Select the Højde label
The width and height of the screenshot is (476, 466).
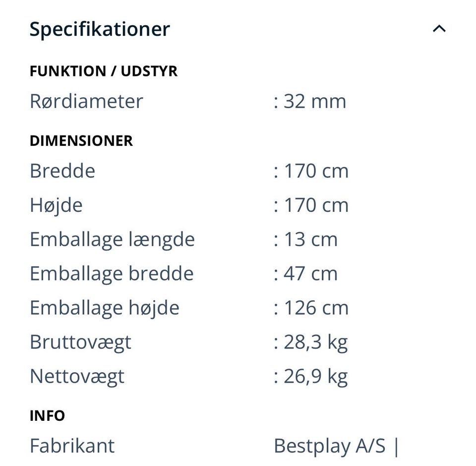56,205
